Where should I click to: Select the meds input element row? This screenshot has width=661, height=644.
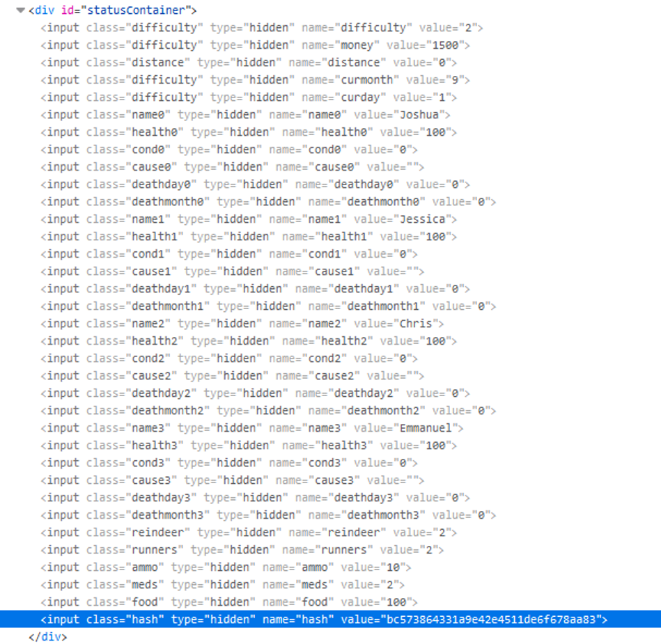tap(222, 585)
